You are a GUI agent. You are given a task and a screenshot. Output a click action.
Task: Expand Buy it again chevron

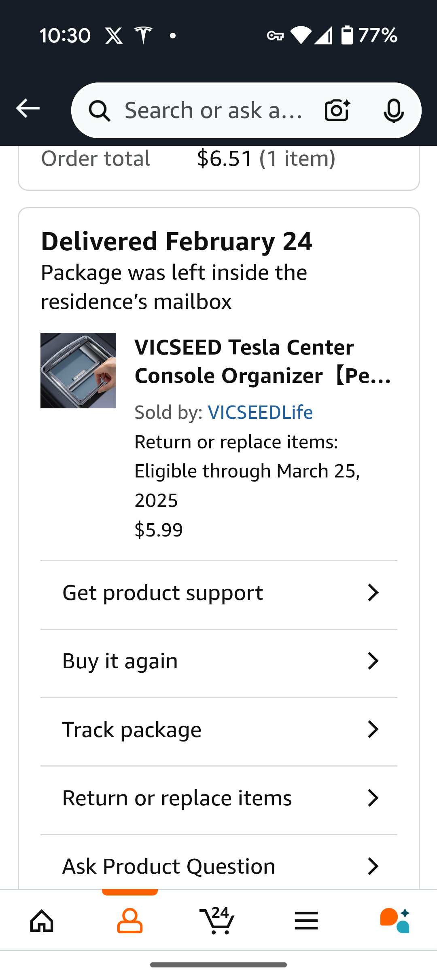tap(373, 661)
